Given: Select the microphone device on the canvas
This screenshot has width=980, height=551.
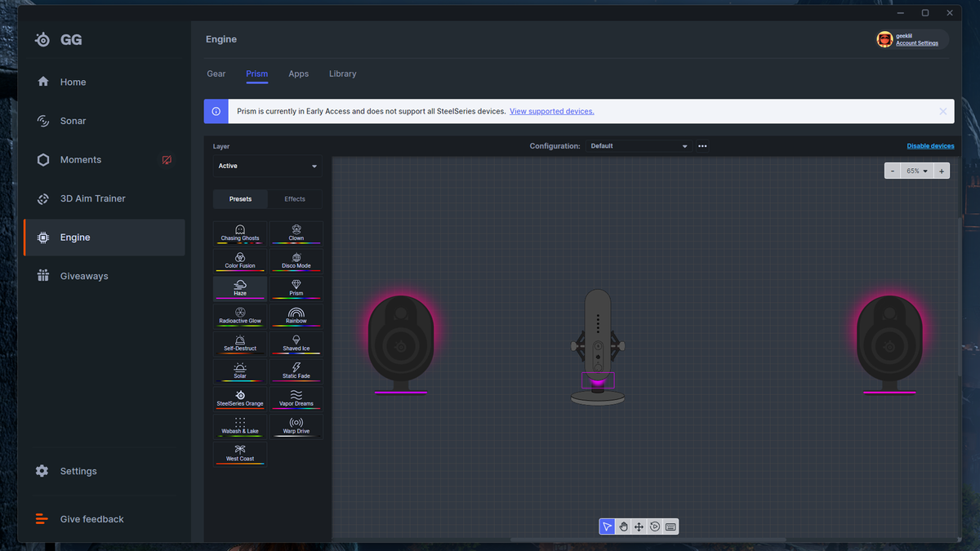Looking at the screenshot, I should (598, 347).
